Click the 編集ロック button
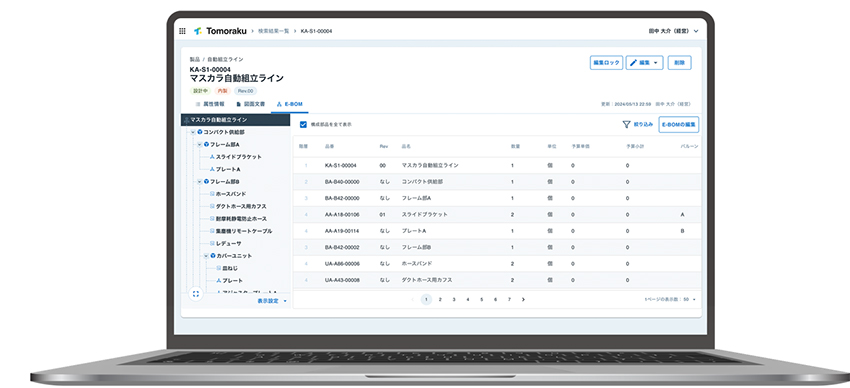The width and height of the screenshot is (850, 388). point(606,63)
